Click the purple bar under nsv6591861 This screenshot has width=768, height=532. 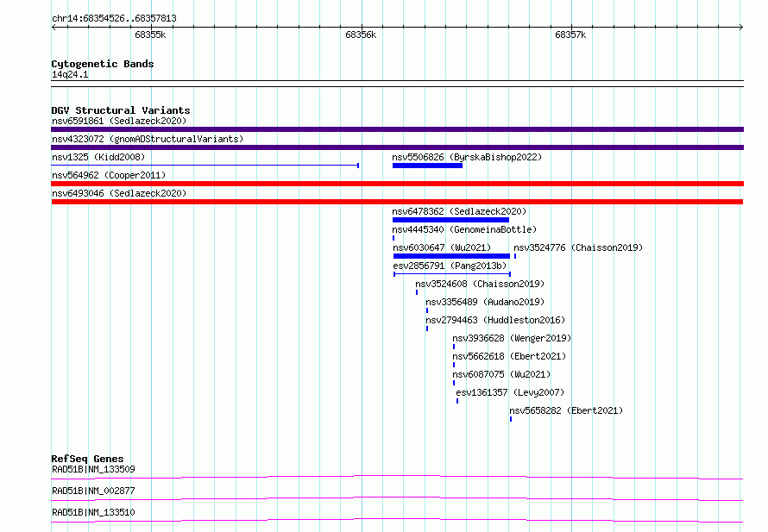(x=397, y=129)
